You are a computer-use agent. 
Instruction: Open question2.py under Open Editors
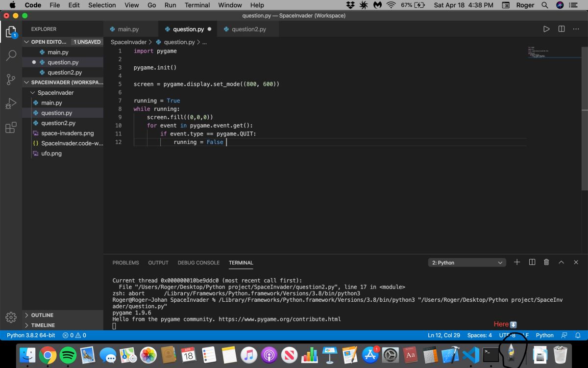[x=63, y=73]
